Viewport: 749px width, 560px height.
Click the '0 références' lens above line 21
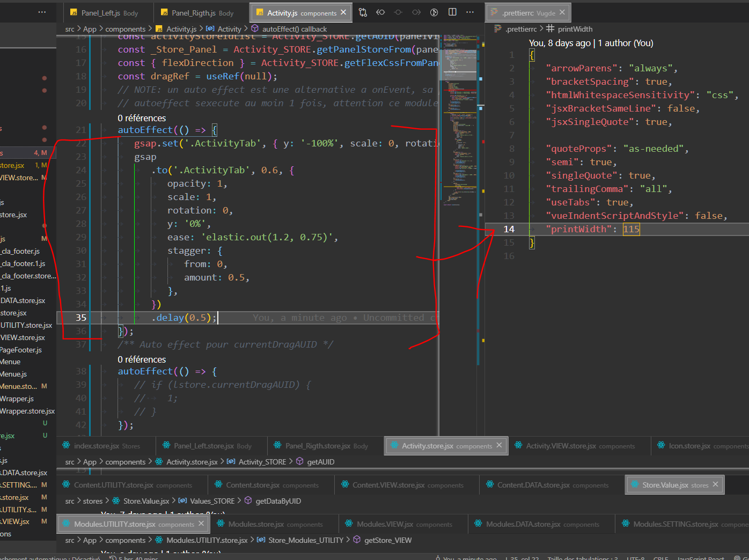tap(142, 118)
